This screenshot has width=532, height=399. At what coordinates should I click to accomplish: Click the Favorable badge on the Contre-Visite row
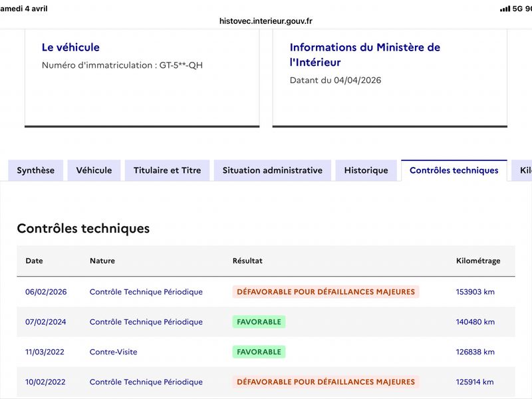click(x=259, y=352)
